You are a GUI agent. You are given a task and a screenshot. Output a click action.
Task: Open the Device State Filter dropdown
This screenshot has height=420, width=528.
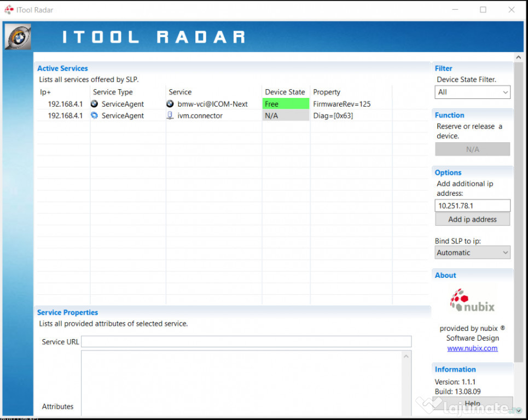[472, 92]
